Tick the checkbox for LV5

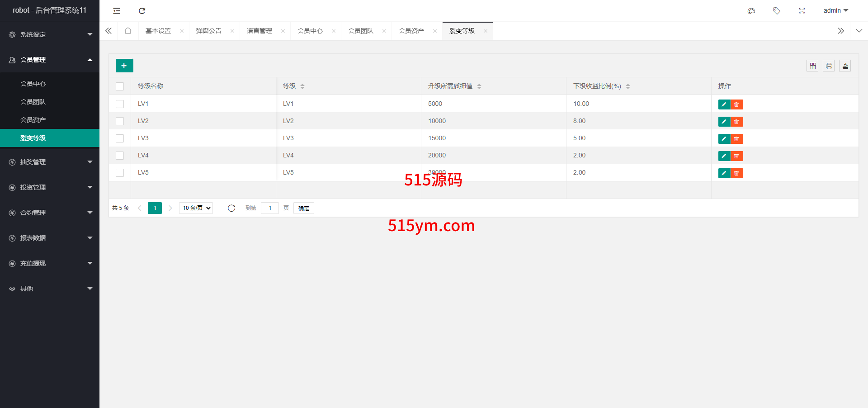pyautogui.click(x=120, y=173)
